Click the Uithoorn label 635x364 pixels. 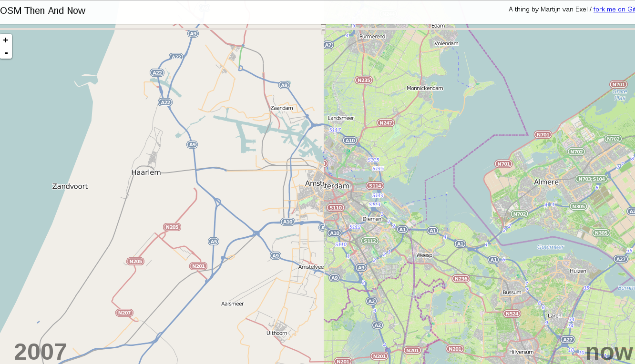point(277,333)
